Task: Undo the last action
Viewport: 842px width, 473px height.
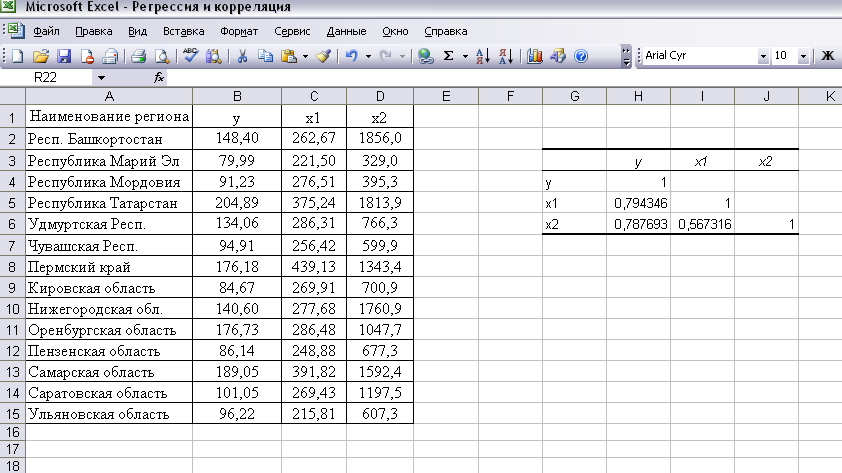Action: tap(352, 56)
